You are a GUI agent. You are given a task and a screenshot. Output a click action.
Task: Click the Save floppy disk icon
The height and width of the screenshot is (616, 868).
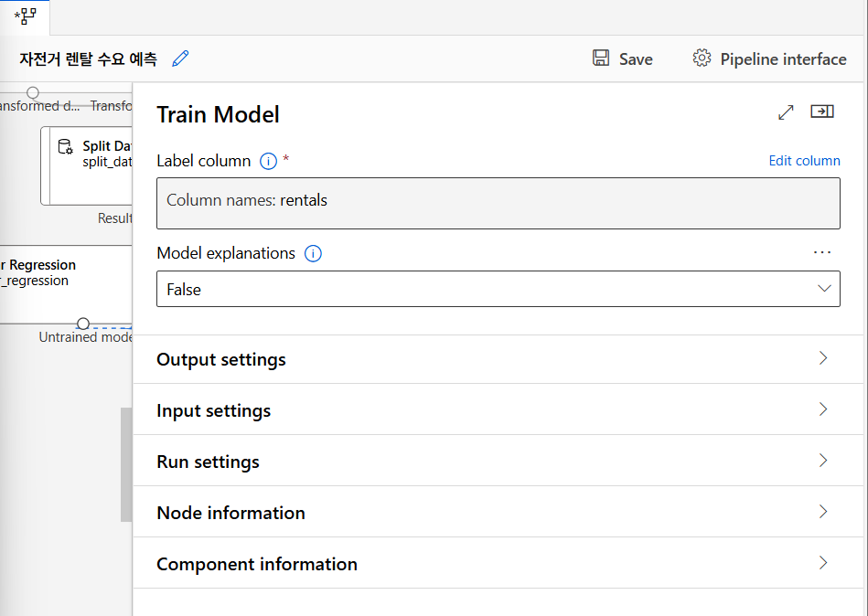click(x=601, y=58)
